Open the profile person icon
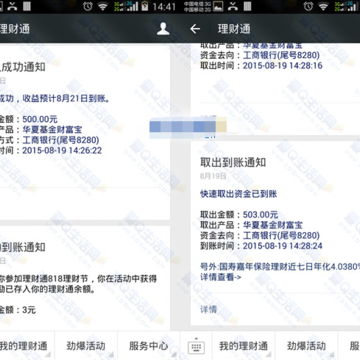 tap(163, 29)
